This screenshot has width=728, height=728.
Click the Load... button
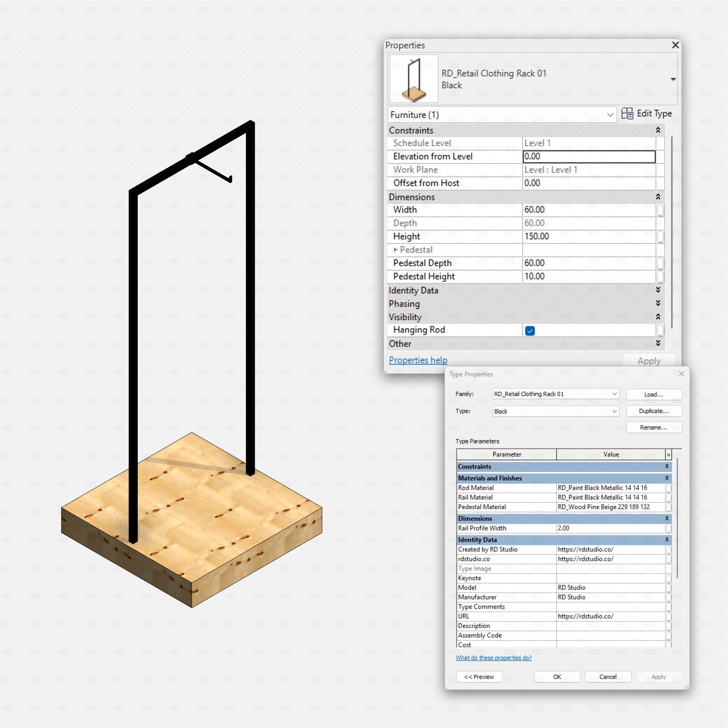pos(654,394)
